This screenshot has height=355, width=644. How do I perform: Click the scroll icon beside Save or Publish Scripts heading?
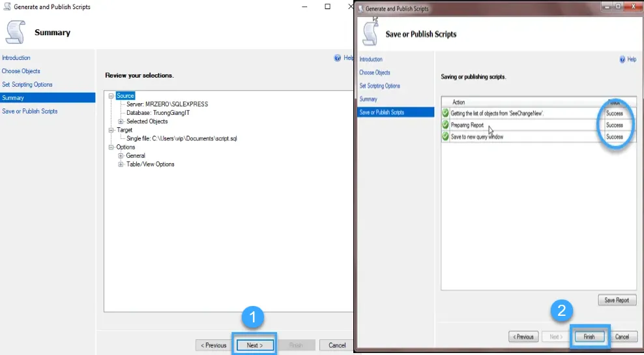[370, 33]
